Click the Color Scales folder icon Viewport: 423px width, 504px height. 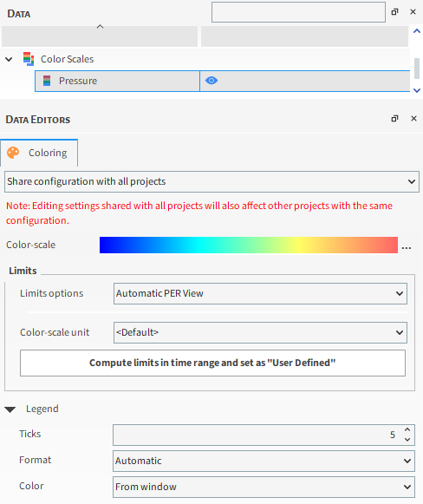[x=29, y=59]
